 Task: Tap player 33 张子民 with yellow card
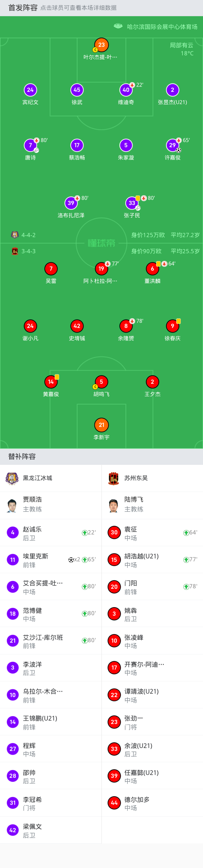click(x=132, y=203)
